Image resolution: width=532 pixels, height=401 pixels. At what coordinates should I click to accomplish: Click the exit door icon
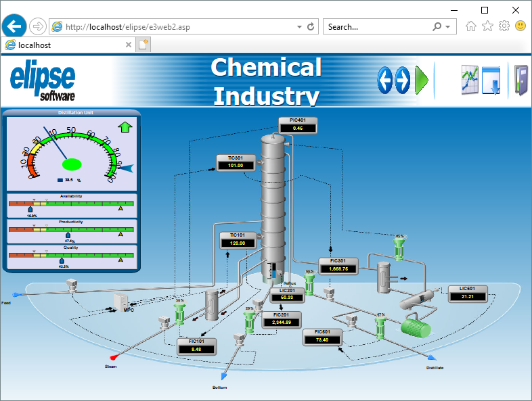[x=520, y=80]
